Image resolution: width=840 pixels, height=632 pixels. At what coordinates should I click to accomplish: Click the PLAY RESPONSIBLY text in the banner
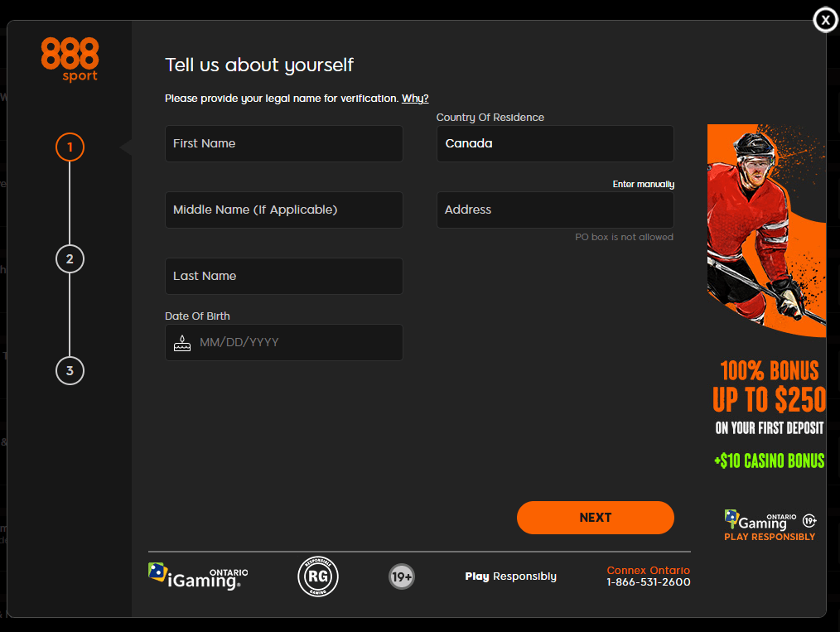[x=770, y=538]
